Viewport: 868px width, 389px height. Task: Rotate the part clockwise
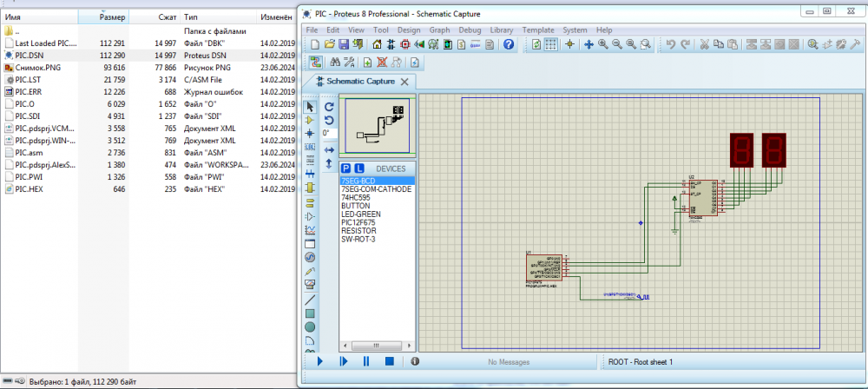[329, 107]
